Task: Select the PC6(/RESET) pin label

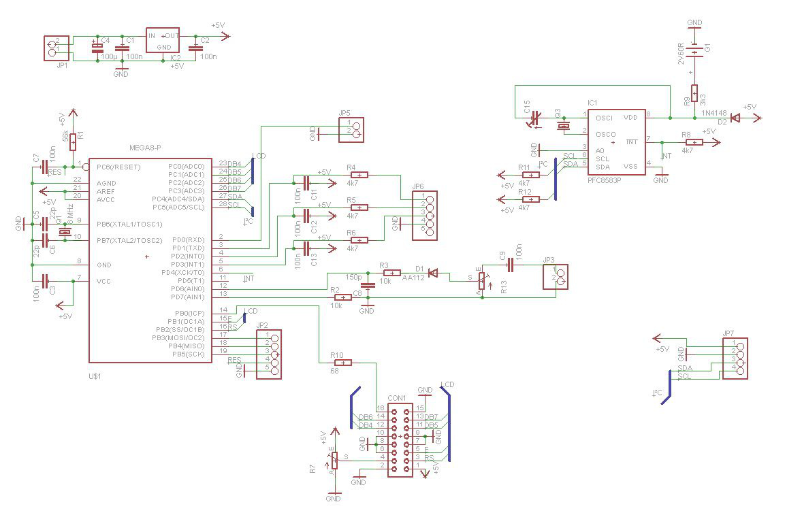Action: tap(118, 167)
